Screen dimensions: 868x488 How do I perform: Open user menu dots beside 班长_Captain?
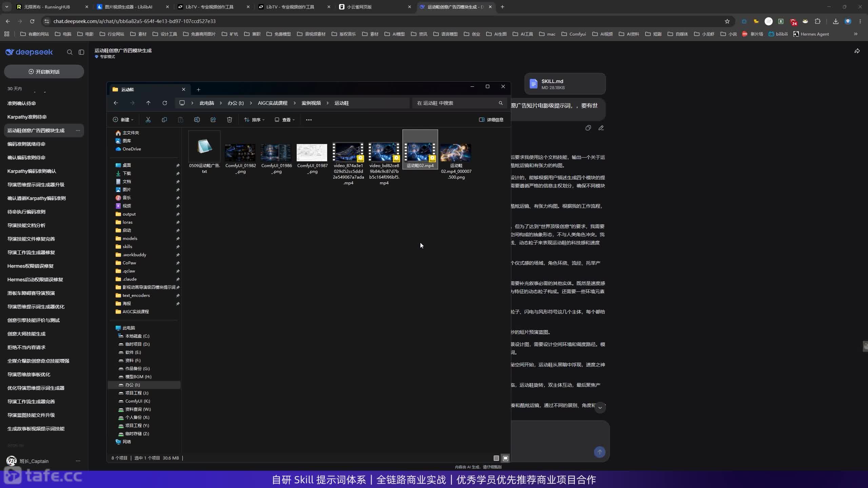point(78,461)
